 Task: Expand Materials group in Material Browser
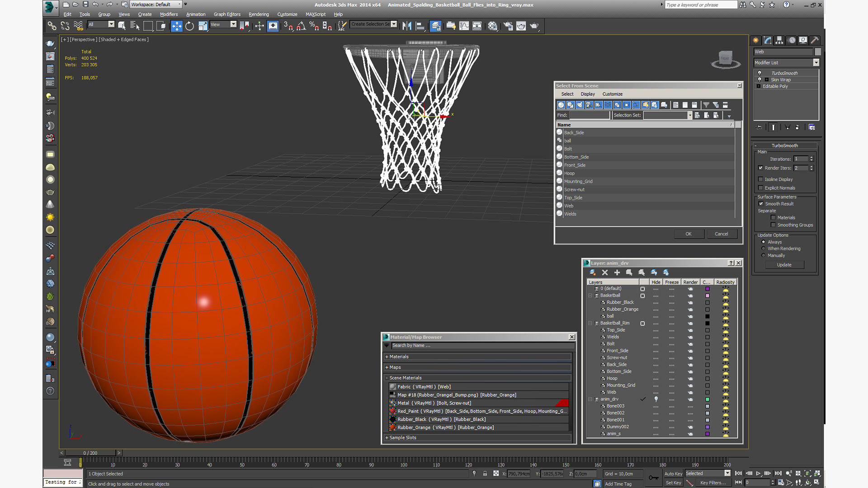(478, 357)
